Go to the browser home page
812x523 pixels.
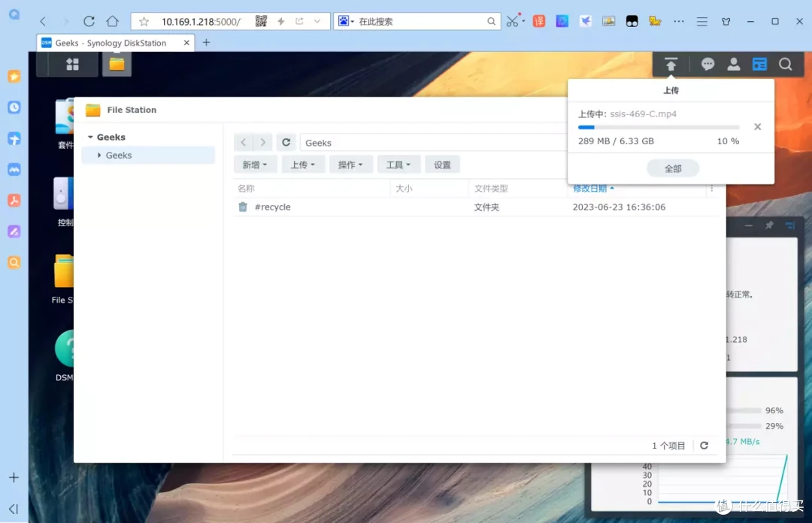tap(112, 21)
